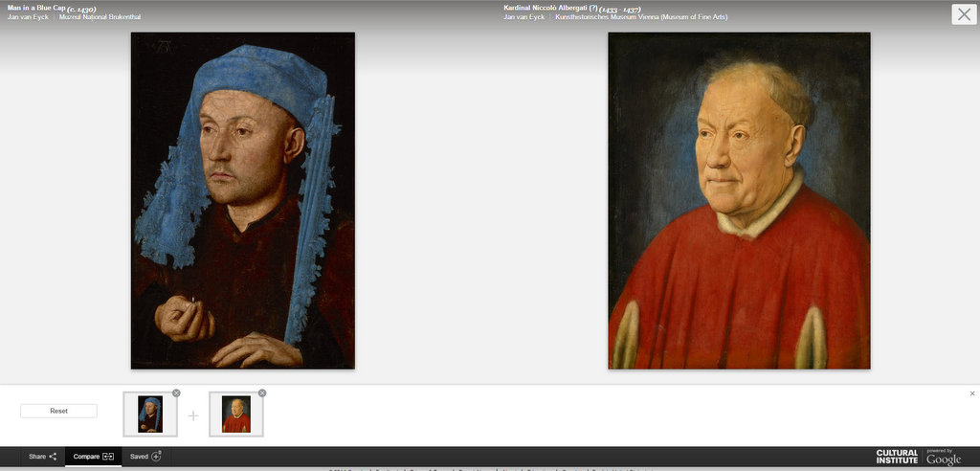This screenshot has height=471, width=980.
Task: Click Jan van Eyck under Albergati title
Action: click(524, 17)
